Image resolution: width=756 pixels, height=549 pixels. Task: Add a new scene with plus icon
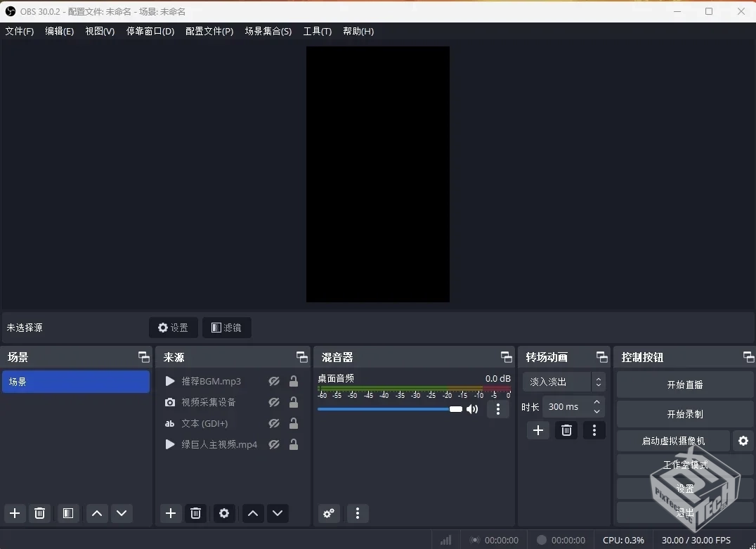point(15,514)
